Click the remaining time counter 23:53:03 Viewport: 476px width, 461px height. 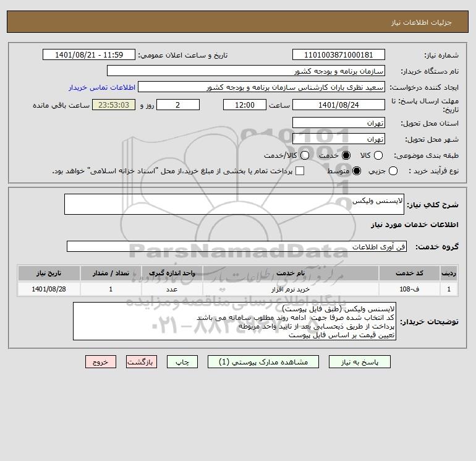pyautogui.click(x=114, y=105)
